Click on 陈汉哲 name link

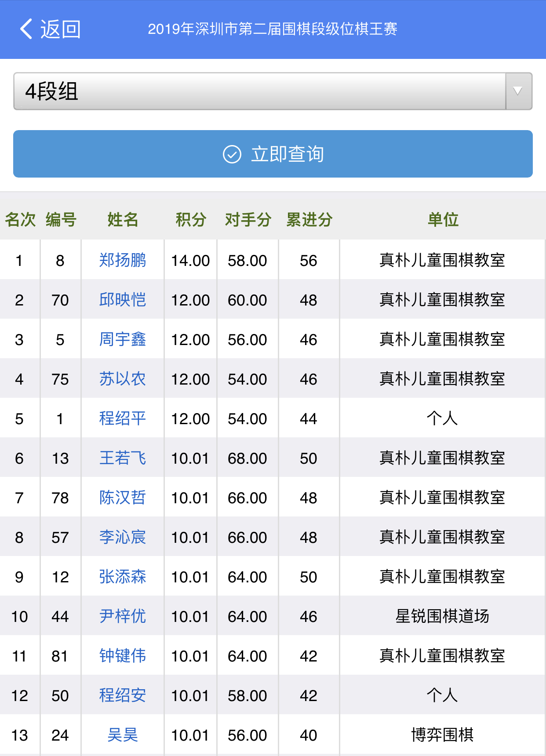pyautogui.click(x=123, y=498)
